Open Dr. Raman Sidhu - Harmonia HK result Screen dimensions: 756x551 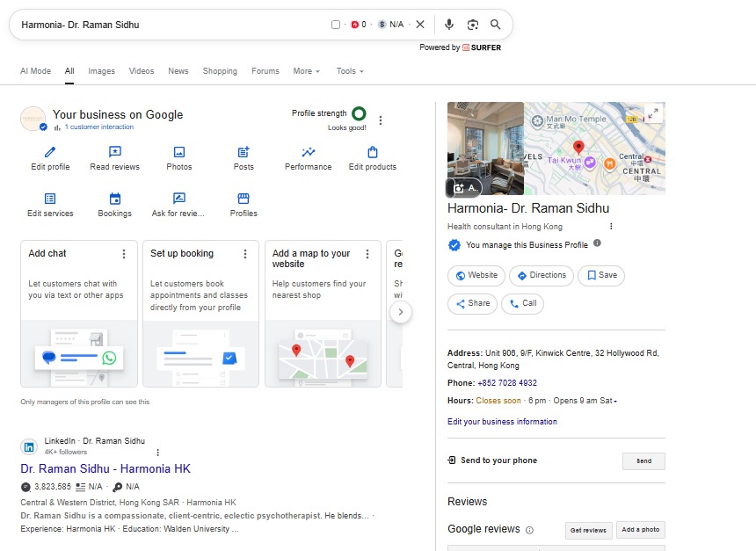(x=105, y=469)
